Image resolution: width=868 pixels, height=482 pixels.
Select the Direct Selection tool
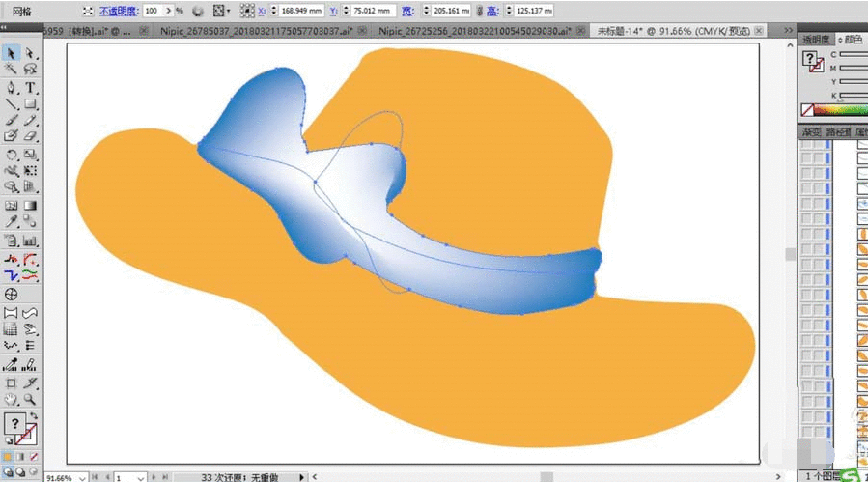30,53
